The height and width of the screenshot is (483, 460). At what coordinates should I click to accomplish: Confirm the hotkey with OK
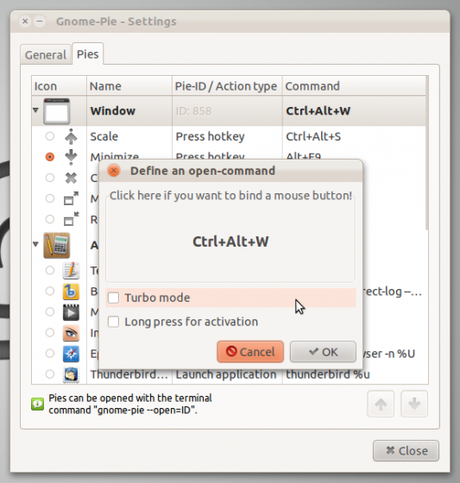click(x=323, y=352)
